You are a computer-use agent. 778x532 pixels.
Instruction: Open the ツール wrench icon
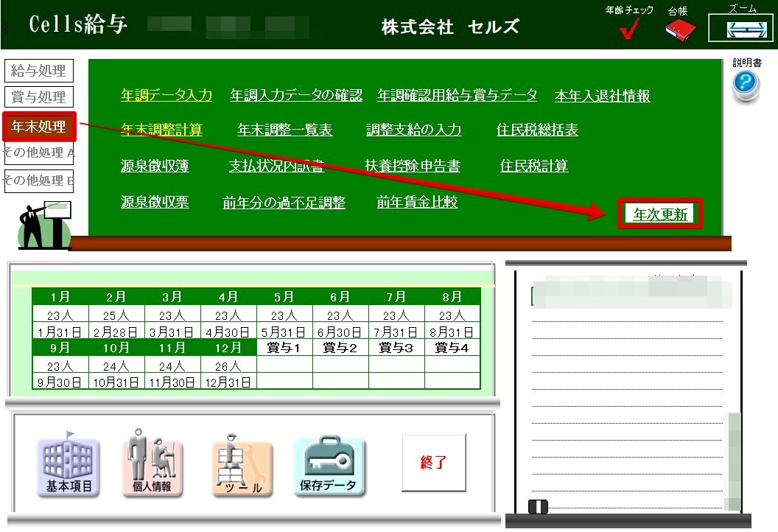click(x=242, y=465)
